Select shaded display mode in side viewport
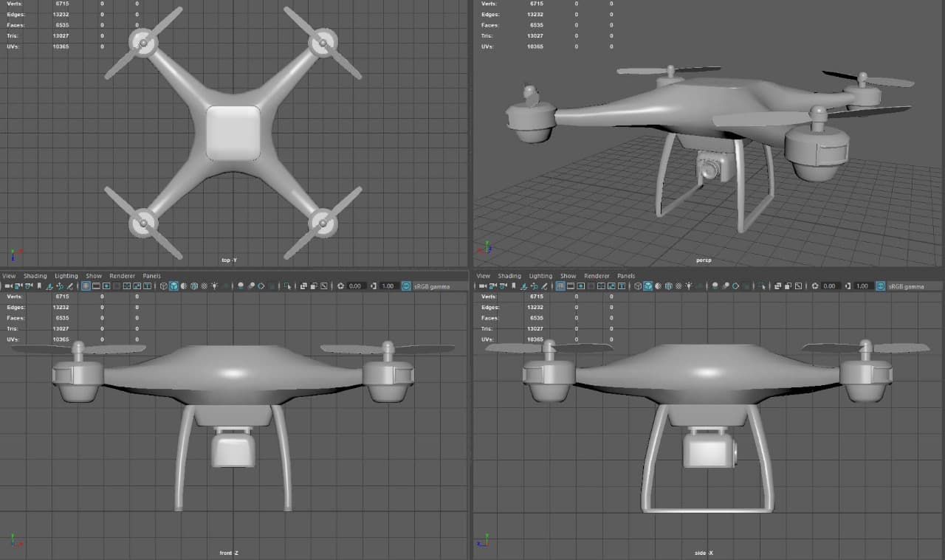This screenshot has width=945, height=560. [647, 286]
